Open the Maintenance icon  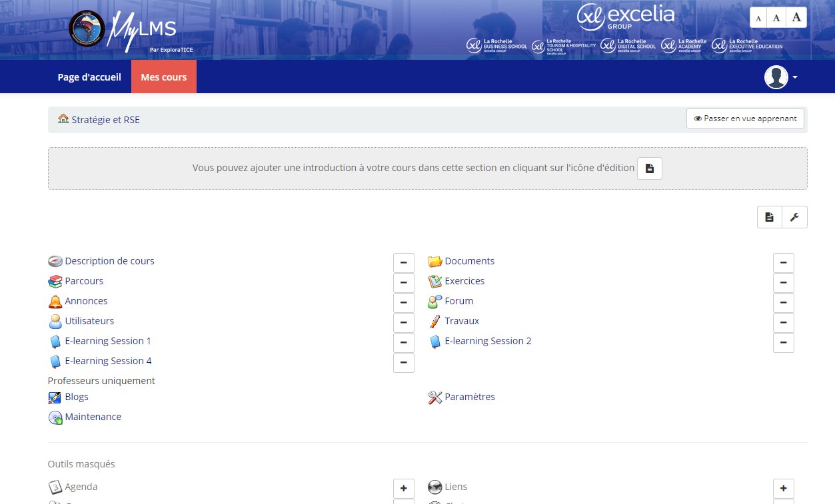[55, 417]
